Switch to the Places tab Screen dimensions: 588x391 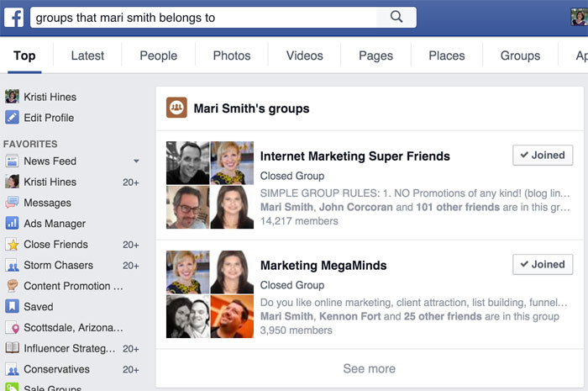pyautogui.click(x=447, y=55)
